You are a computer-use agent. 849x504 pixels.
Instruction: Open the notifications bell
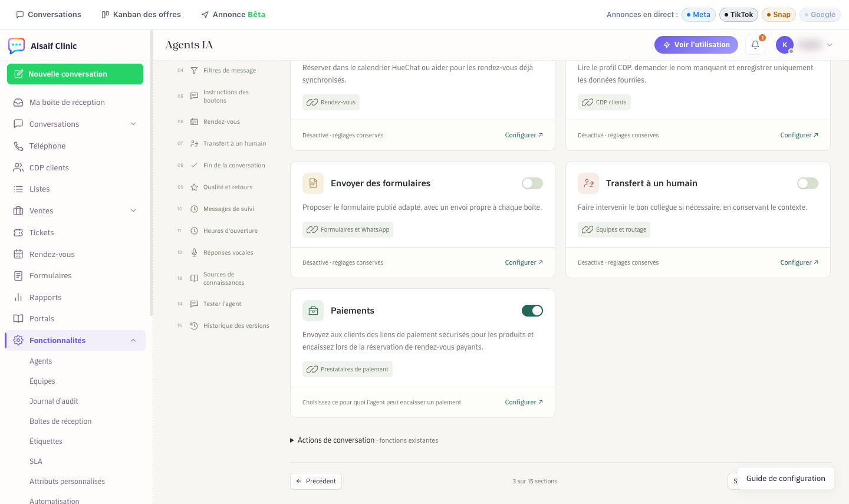tap(755, 45)
